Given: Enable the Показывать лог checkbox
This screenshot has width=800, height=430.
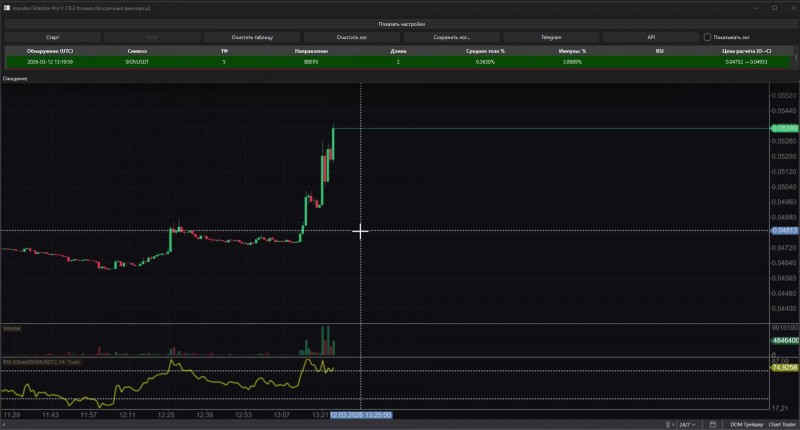Looking at the screenshot, I should click(x=707, y=37).
